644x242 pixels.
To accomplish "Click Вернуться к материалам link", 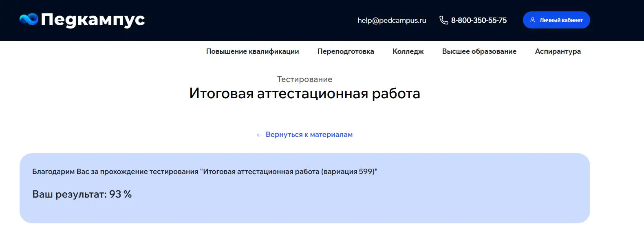I will [304, 134].
